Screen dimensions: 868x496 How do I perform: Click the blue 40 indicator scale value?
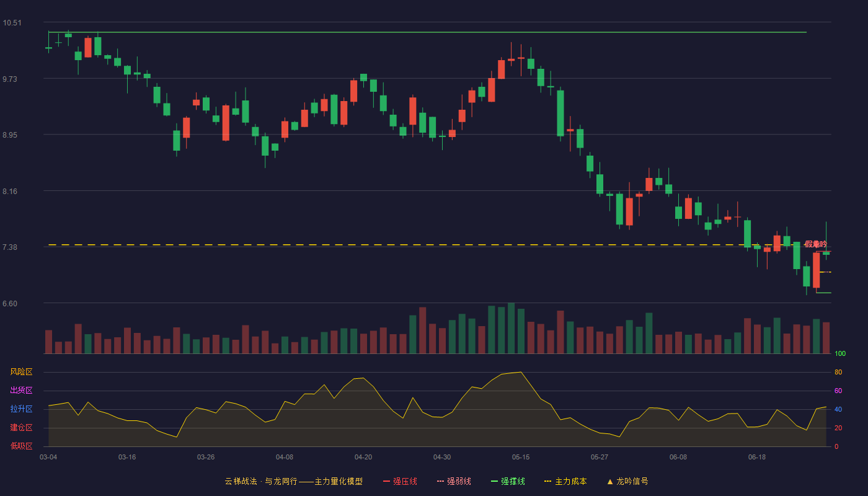(838, 409)
